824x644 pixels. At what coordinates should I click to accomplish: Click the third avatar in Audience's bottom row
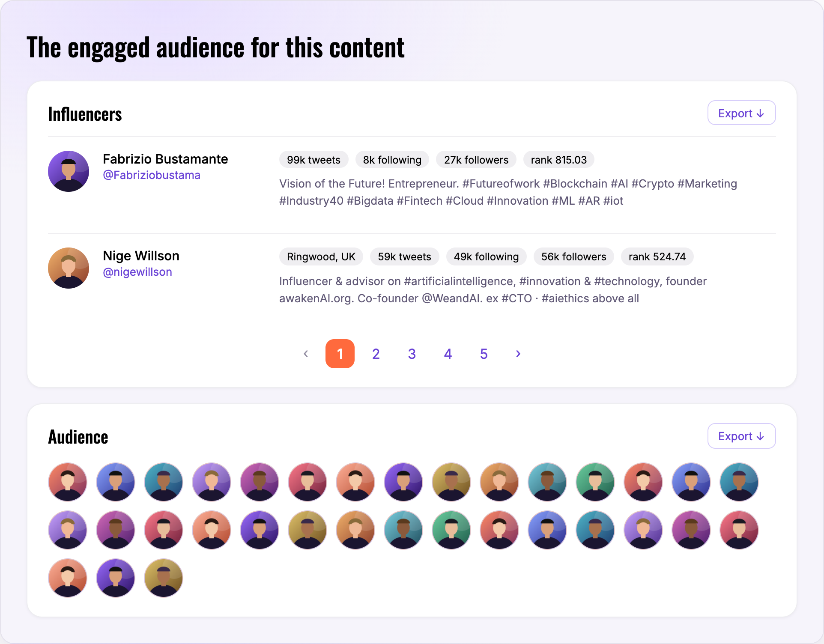164,578
